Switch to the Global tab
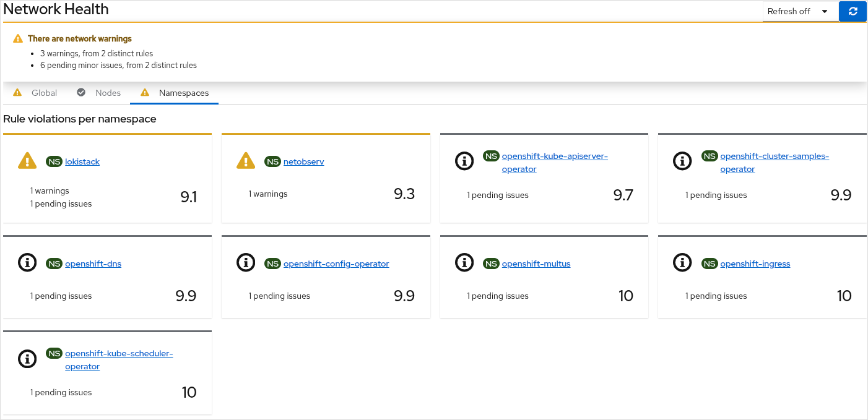The image size is (868, 420). [44, 92]
